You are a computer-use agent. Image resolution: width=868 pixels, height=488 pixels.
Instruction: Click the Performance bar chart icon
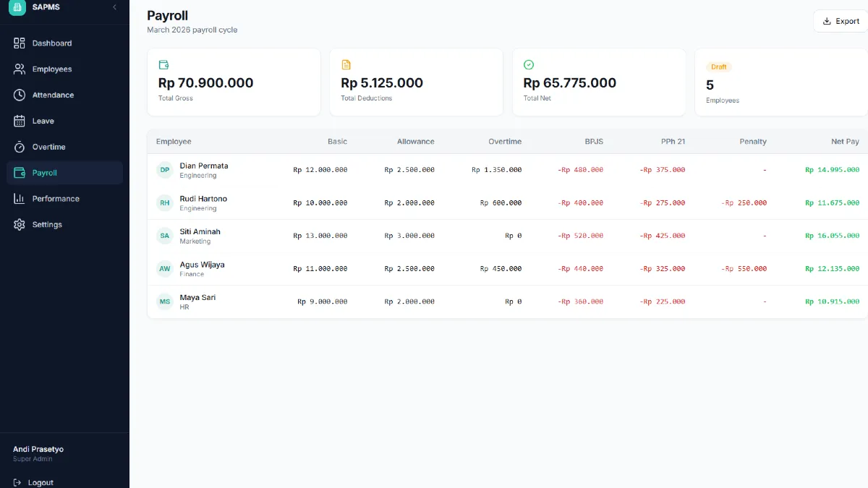point(20,198)
